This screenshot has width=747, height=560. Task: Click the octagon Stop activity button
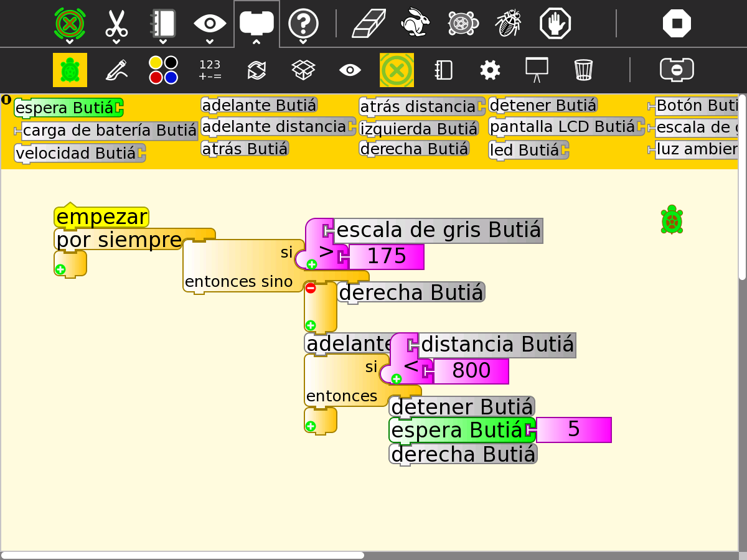click(677, 24)
